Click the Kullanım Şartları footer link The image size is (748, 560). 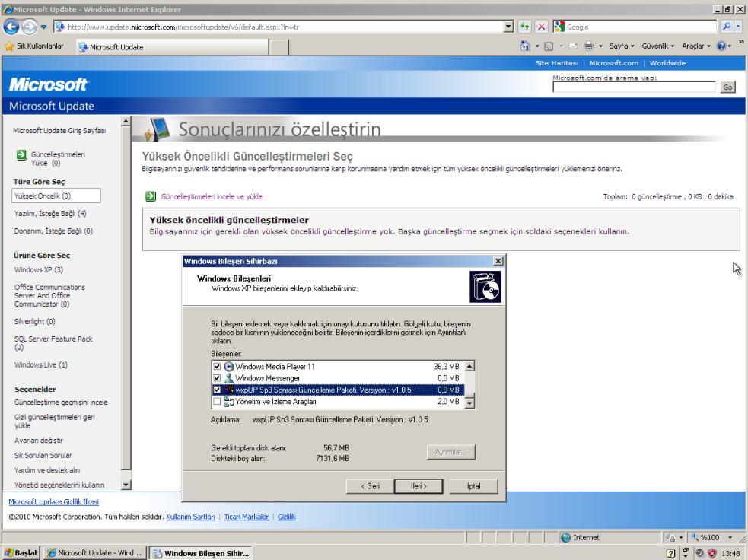[x=190, y=517]
